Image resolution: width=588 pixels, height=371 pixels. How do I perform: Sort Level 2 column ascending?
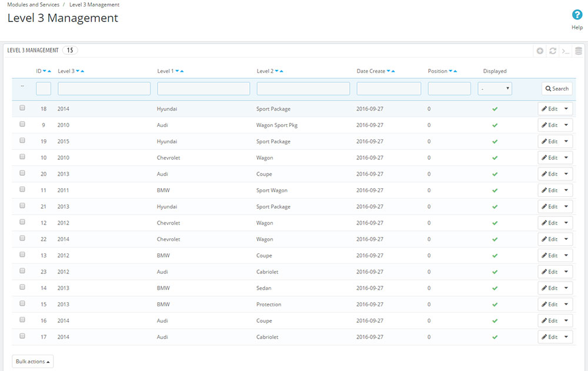tap(282, 71)
